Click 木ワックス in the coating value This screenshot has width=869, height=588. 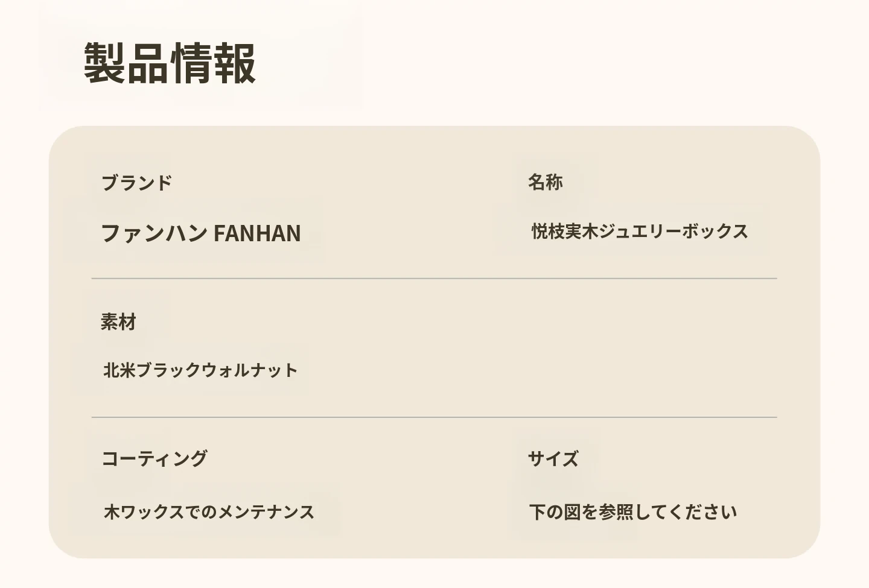point(144,512)
